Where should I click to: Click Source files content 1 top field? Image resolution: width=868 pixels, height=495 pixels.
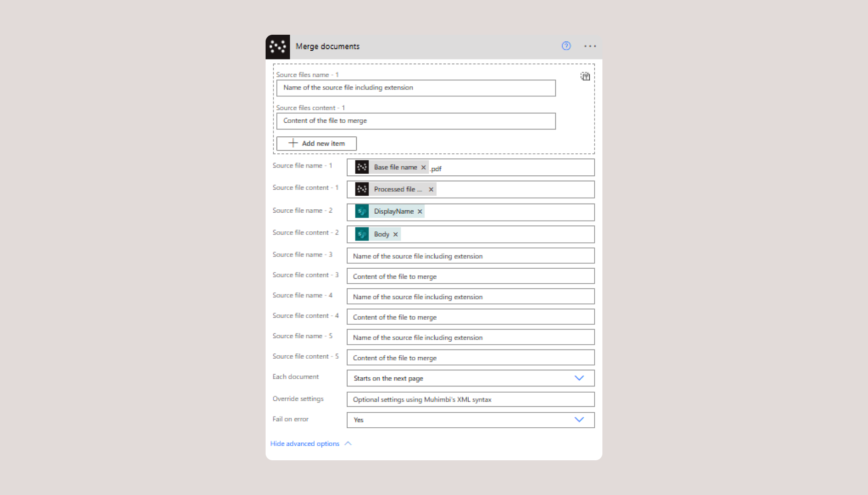tap(416, 121)
